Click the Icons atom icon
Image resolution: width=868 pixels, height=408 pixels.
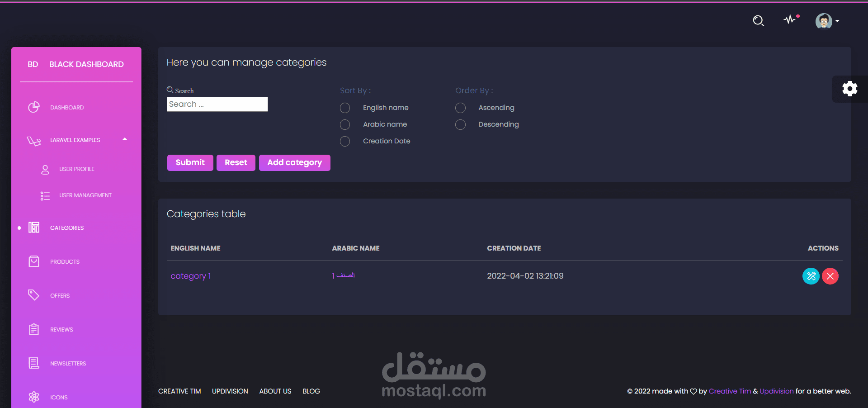tap(34, 397)
